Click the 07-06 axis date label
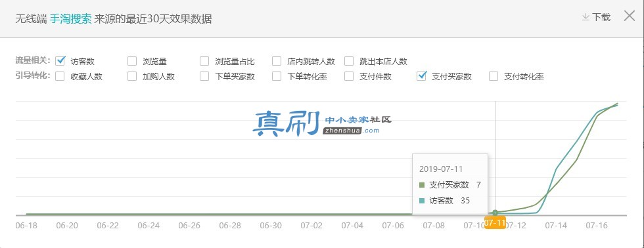644x248 pixels. [x=393, y=226]
